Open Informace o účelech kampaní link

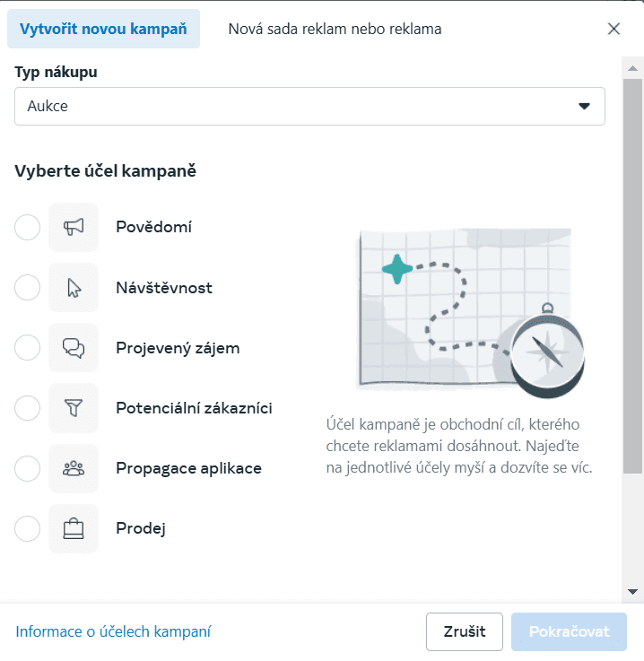coord(113,631)
